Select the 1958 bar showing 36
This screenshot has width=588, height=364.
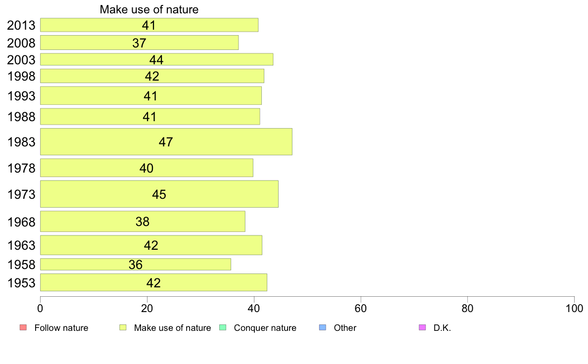(x=136, y=264)
